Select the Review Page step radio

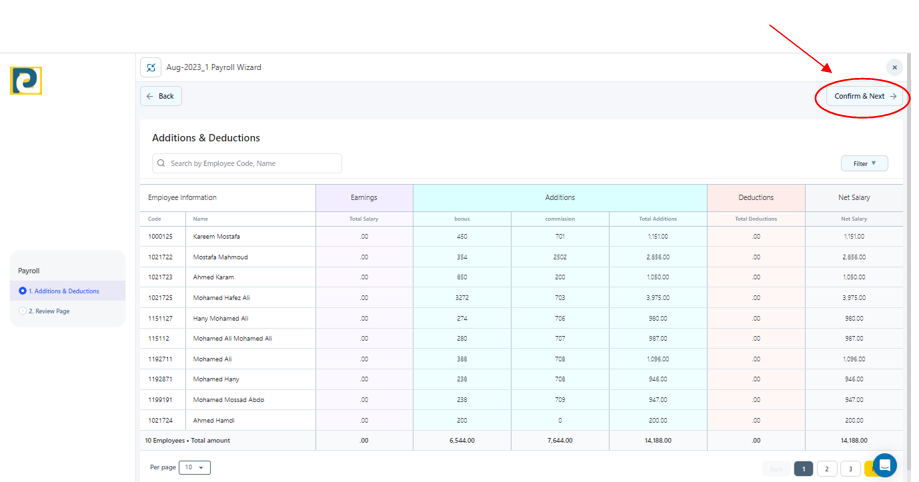[23, 311]
